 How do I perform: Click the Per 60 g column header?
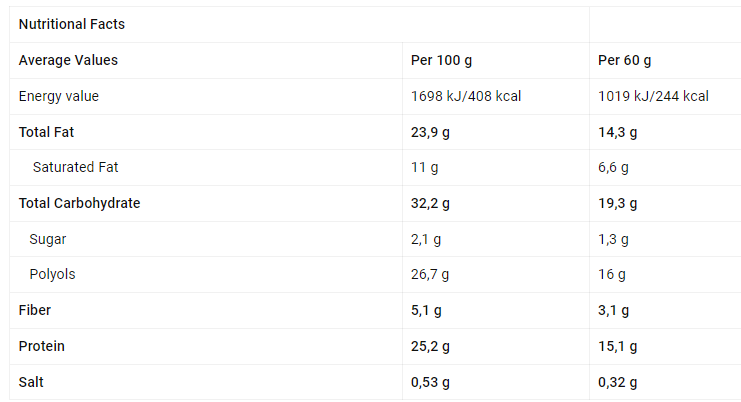(625, 60)
